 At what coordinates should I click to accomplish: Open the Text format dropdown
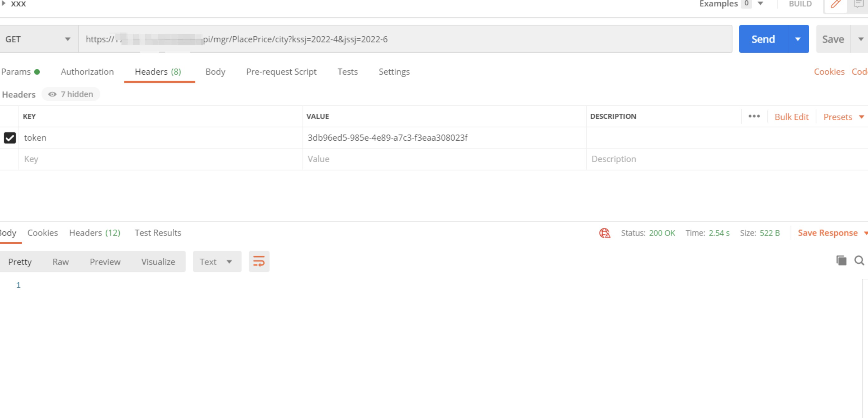[x=217, y=261]
